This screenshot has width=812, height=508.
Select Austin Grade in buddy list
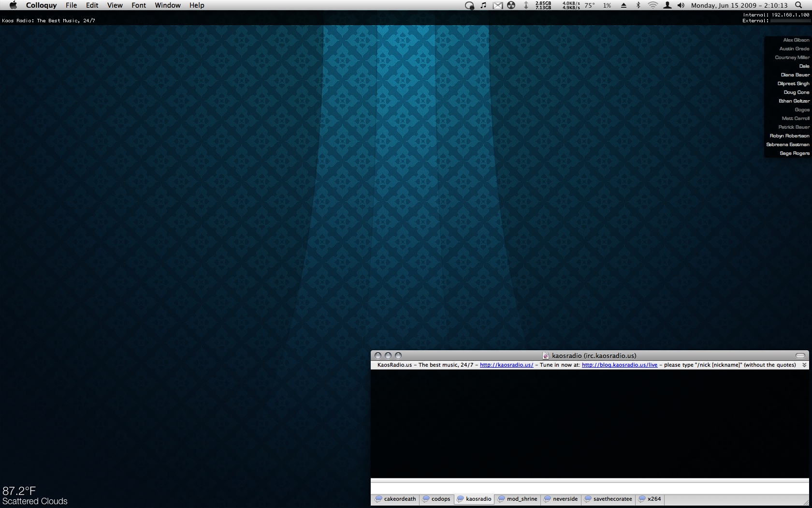(x=794, y=49)
